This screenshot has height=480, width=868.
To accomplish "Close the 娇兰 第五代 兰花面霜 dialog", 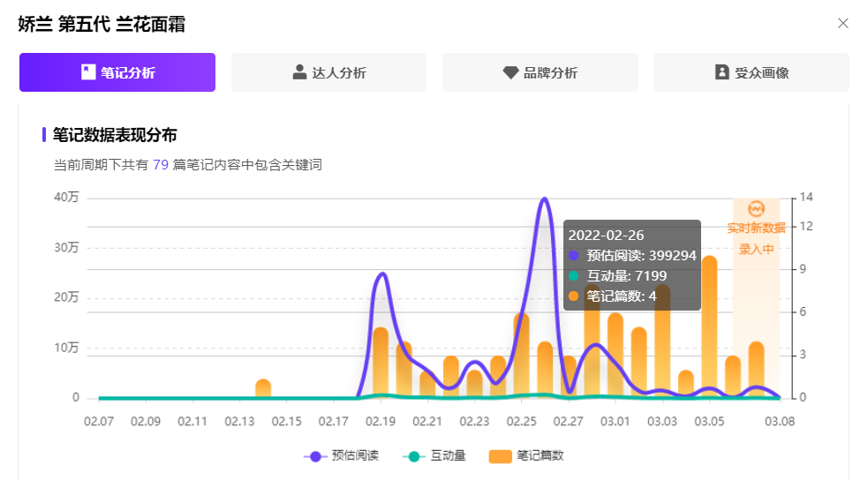I will (x=843, y=23).
